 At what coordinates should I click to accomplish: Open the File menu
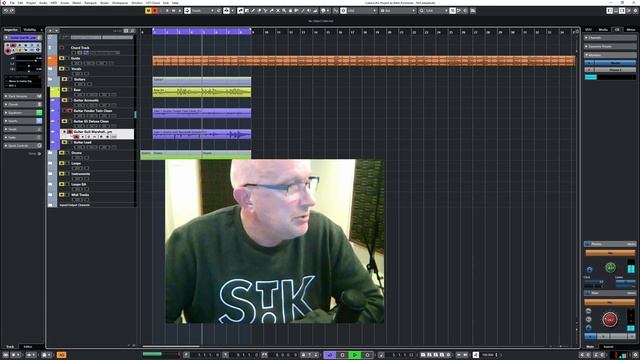coord(12,3)
